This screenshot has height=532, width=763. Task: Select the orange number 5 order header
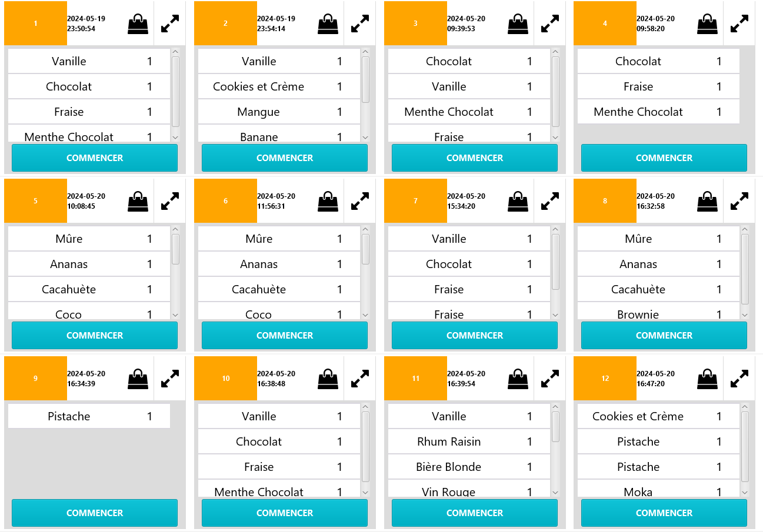pyautogui.click(x=35, y=201)
